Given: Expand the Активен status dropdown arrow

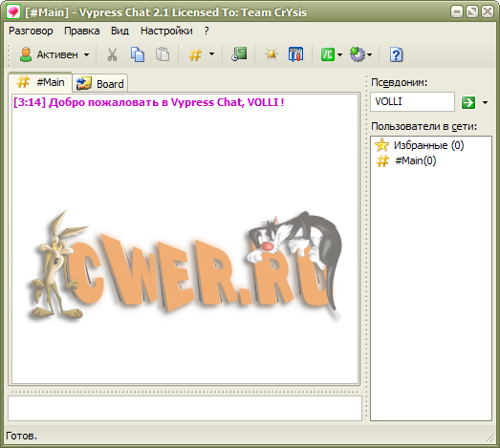Looking at the screenshot, I should pos(86,54).
